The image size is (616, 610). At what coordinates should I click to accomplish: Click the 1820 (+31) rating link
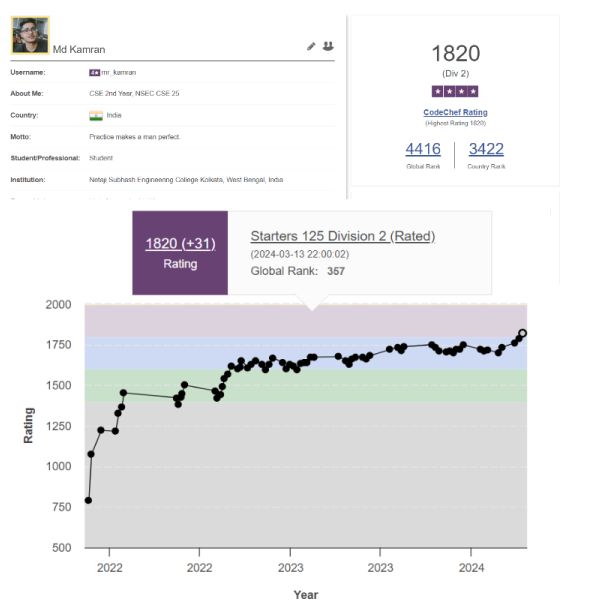[x=180, y=244]
